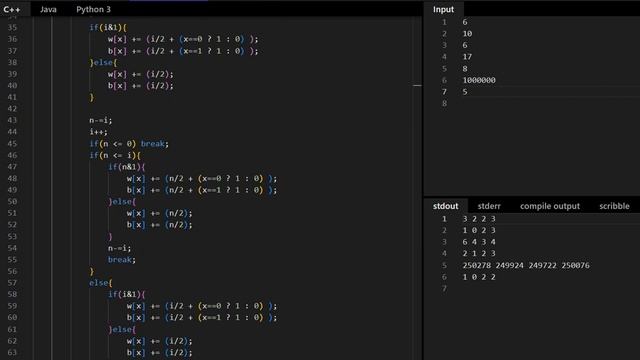Open the Python 3 language tab

tap(93, 9)
